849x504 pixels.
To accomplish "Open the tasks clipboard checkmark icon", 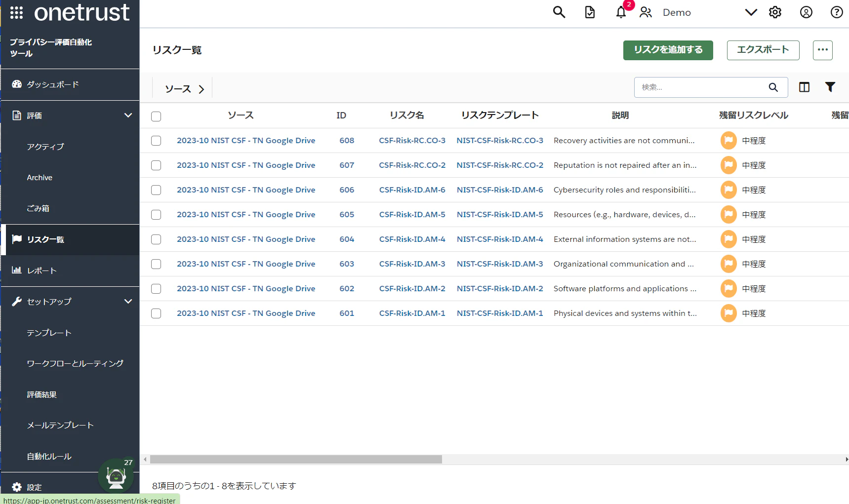I will (x=590, y=12).
